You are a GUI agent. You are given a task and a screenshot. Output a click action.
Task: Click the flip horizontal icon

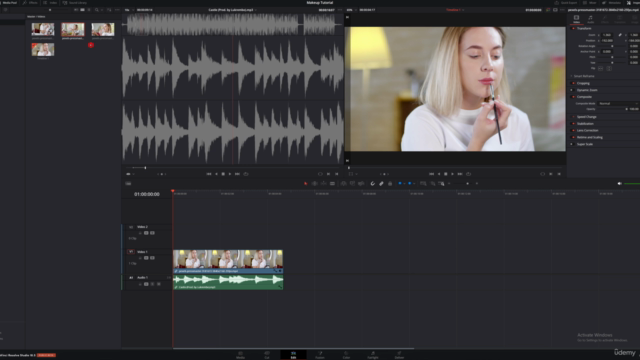[x=600, y=68]
